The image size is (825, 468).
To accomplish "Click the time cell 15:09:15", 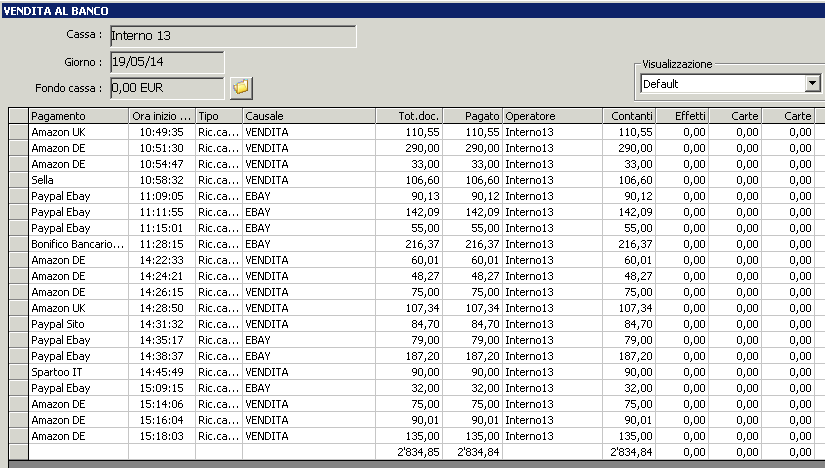I will coord(162,388).
